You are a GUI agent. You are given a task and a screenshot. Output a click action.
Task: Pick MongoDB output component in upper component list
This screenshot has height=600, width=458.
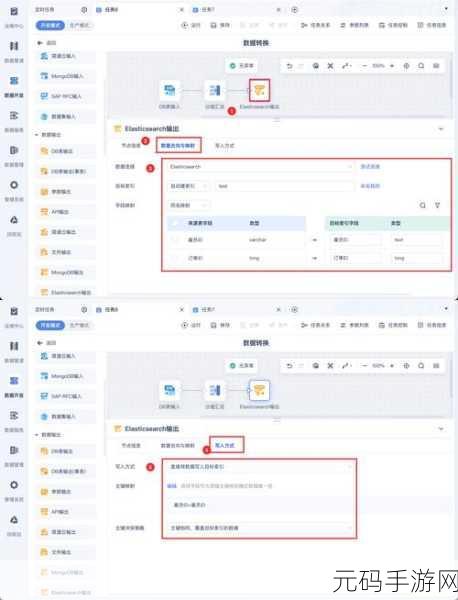[66, 272]
